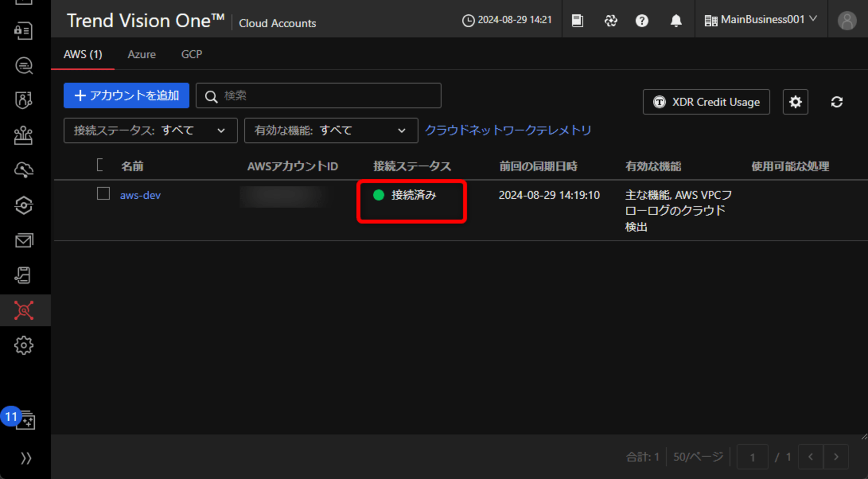Open the document notes icon in header

(577, 20)
